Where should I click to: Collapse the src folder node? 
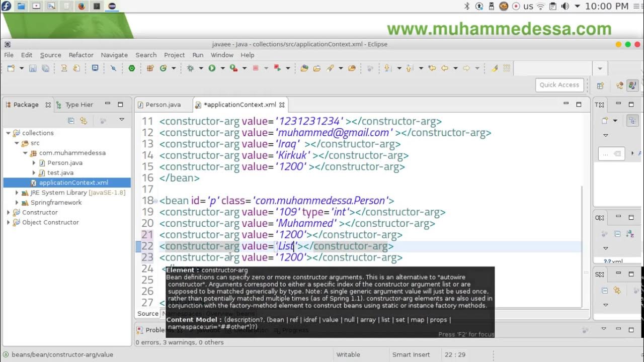click(x=17, y=143)
